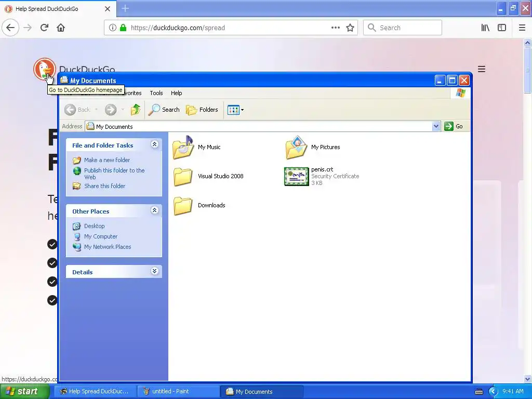The width and height of the screenshot is (532, 399).
Task: Open the Help menu in My Documents
Action: (176, 93)
